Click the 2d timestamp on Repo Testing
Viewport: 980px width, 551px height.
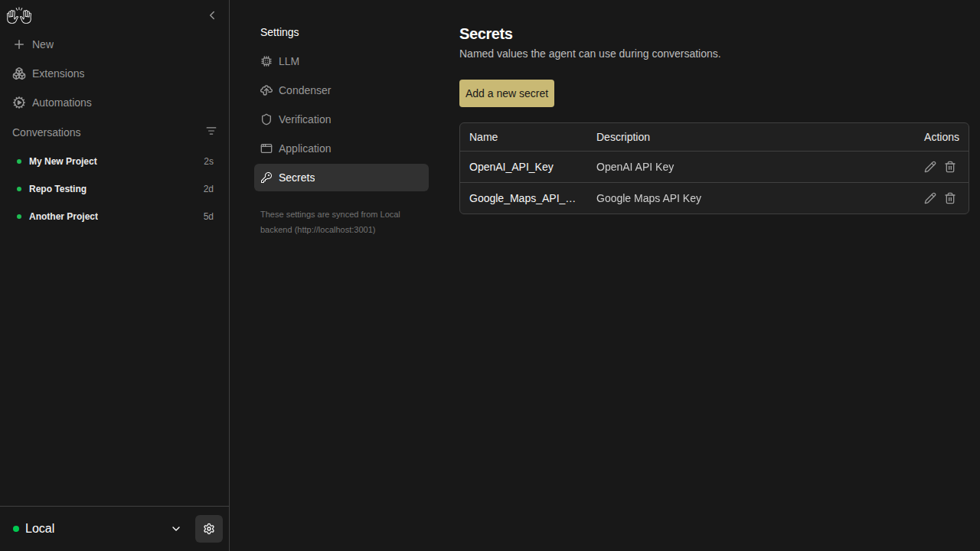click(208, 189)
